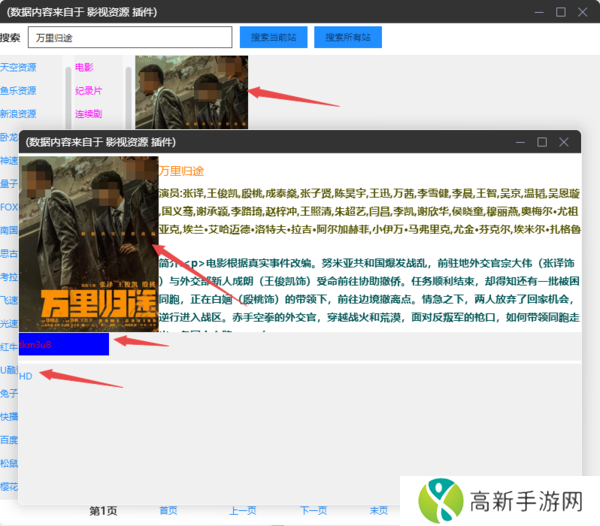Maximize the movie detail popup window
This screenshot has width=600, height=526.
(x=542, y=142)
